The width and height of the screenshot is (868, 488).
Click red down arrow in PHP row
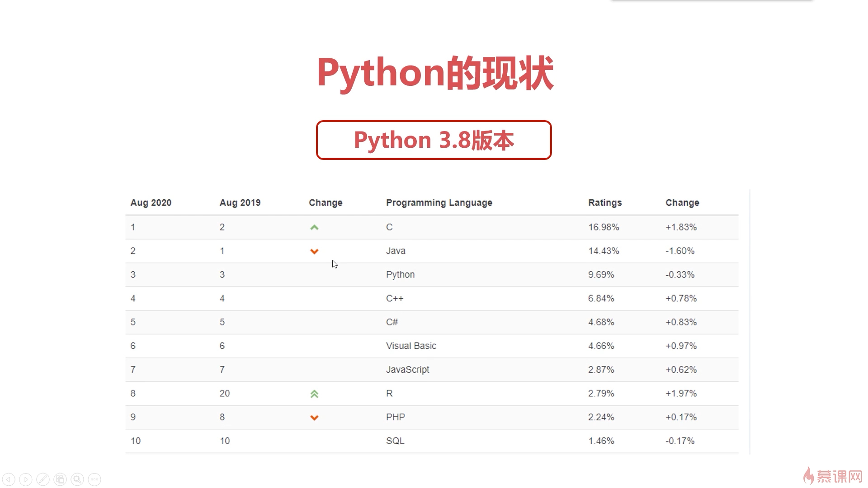pyautogui.click(x=314, y=418)
